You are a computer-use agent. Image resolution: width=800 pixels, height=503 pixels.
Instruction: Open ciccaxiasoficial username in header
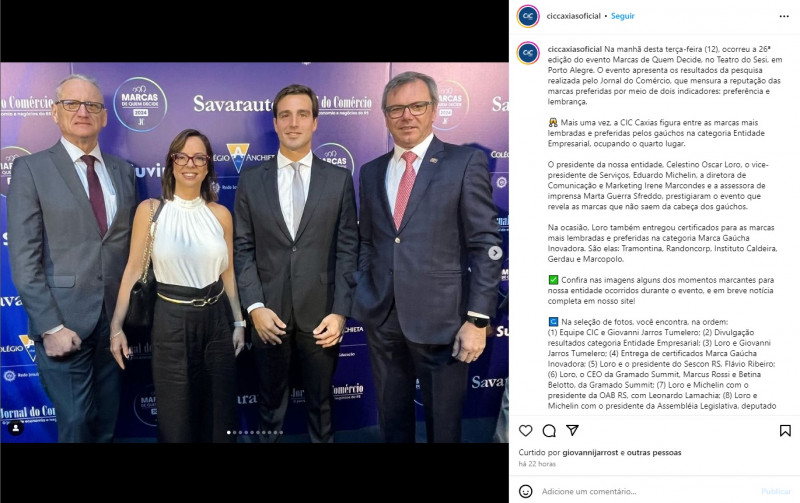pos(573,16)
